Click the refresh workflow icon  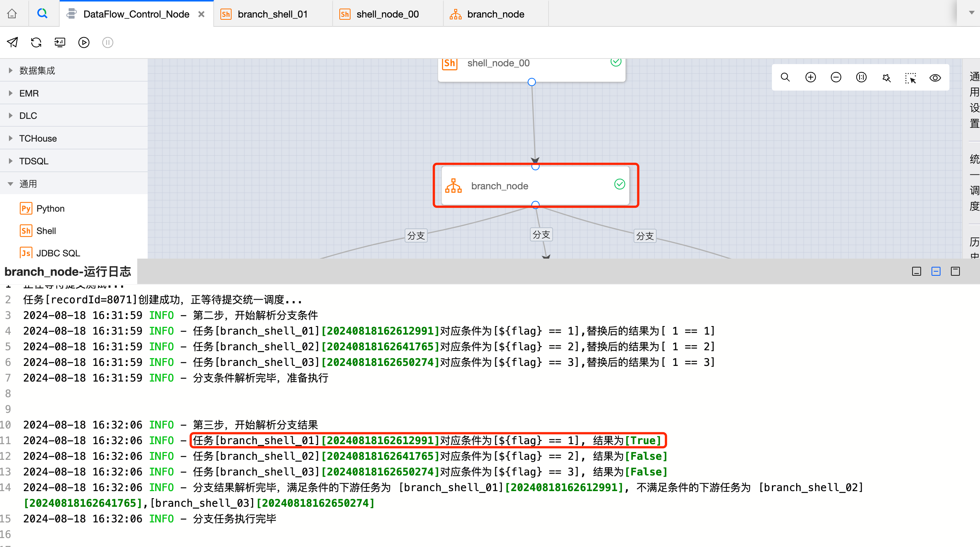point(36,42)
